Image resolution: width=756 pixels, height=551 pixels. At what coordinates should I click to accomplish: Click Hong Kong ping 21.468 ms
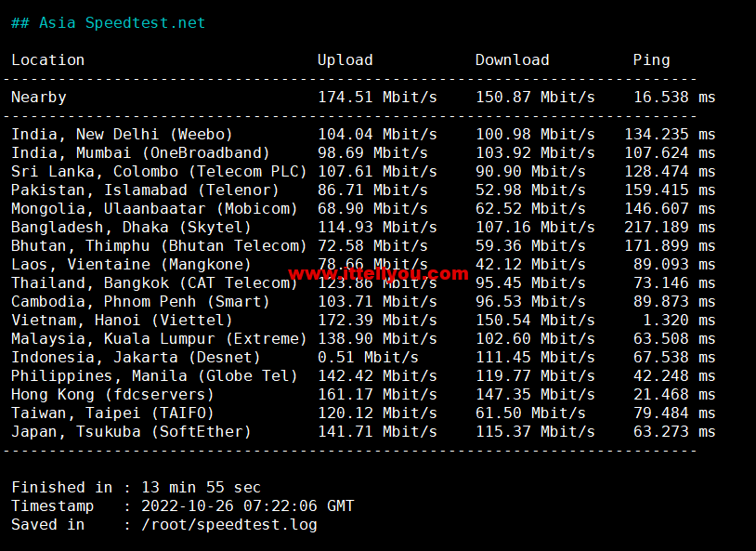pyautogui.click(x=674, y=395)
